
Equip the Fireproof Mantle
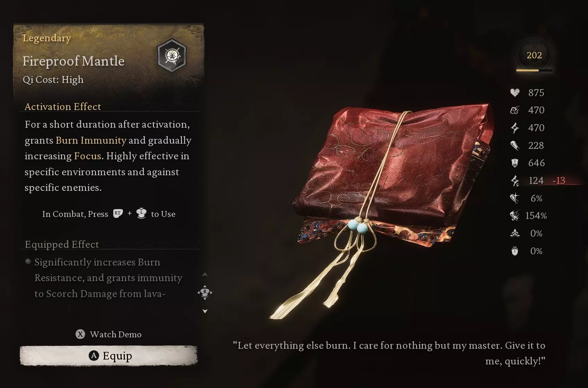tap(109, 356)
